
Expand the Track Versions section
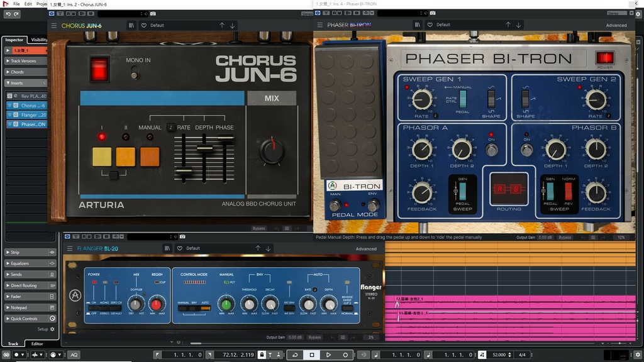click(x=25, y=61)
